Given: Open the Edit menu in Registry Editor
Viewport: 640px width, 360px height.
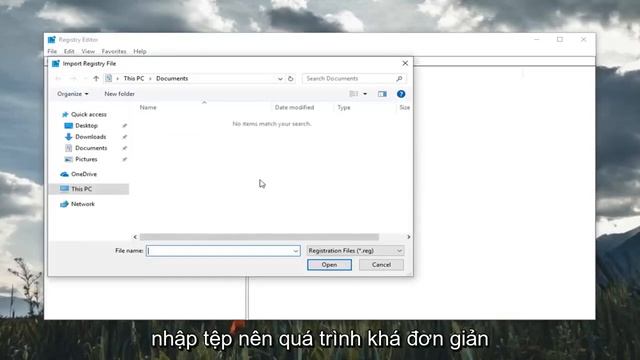Looking at the screenshot, I should click(69, 51).
